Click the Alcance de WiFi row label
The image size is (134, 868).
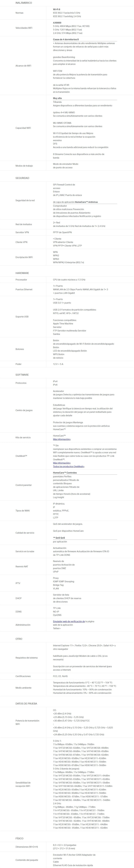(x=24, y=66)
